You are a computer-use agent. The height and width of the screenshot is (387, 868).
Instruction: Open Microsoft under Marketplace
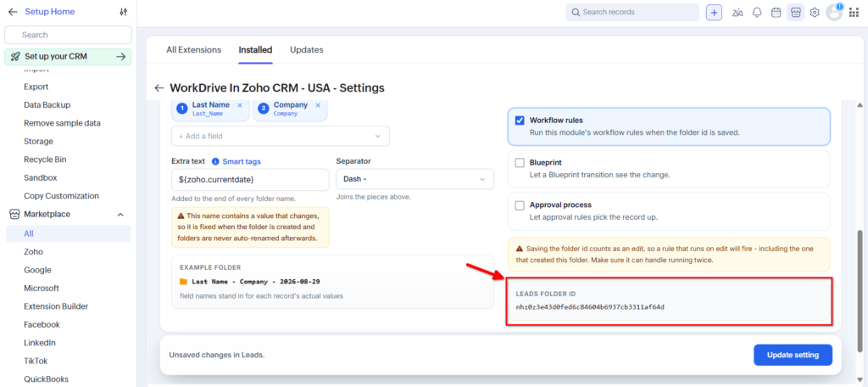coord(42,289)
